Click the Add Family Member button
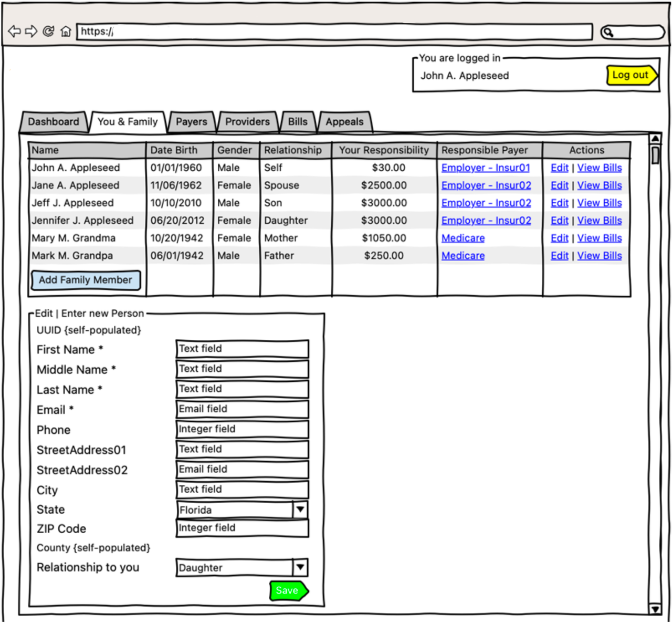Viewport: 672px width, 624px height. pyautogui.click(x=86, y=280)
